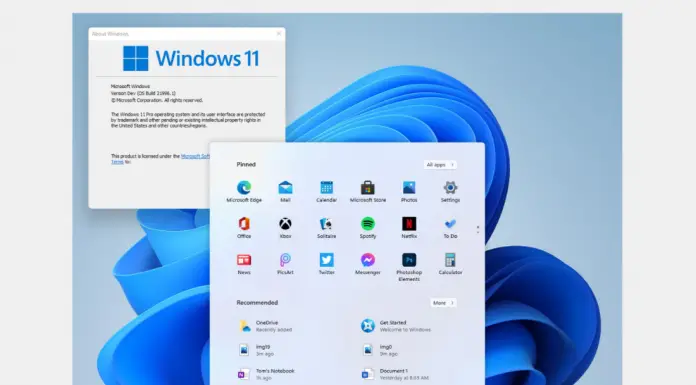The image size is (696, 385).
Task: Open the Get Started recommendation
Action: tap(396, 326)
